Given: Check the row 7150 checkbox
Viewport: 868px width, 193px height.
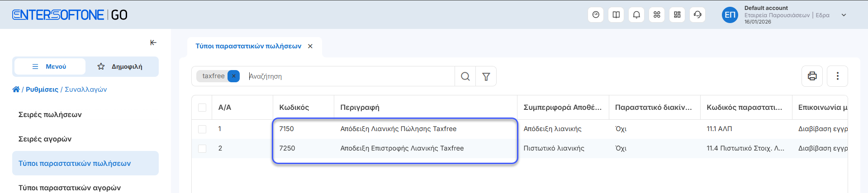Looking at the screenshot, I should (202, 129).
